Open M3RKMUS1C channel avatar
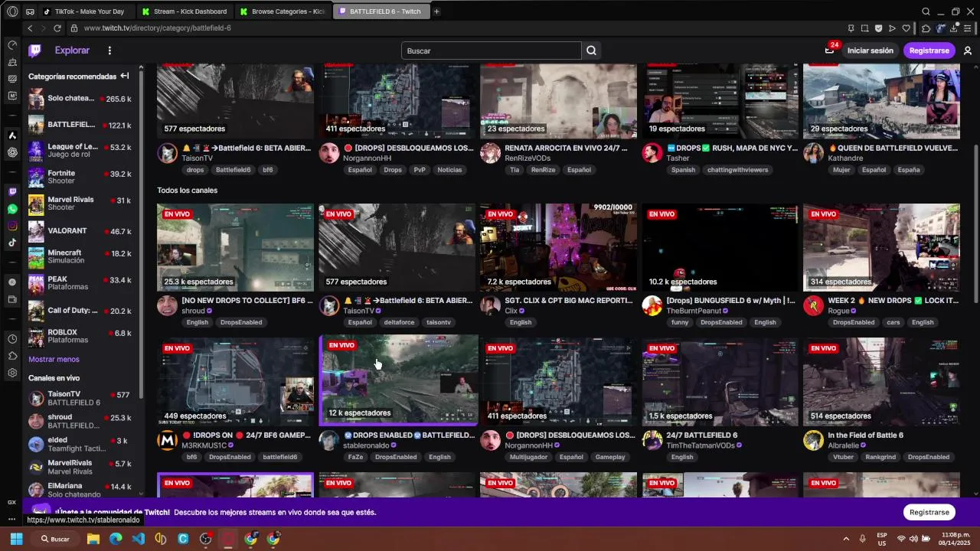980x551 pixels. tap(167, 441)
